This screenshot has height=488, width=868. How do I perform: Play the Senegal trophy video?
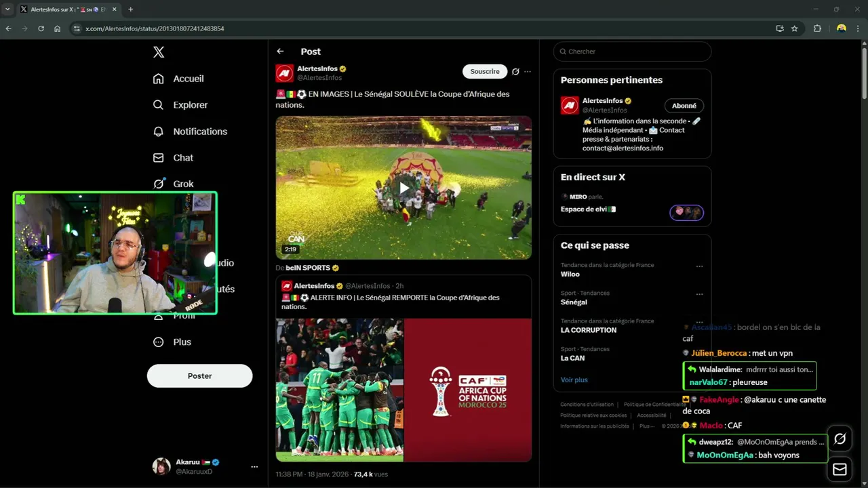coord(403,188)
